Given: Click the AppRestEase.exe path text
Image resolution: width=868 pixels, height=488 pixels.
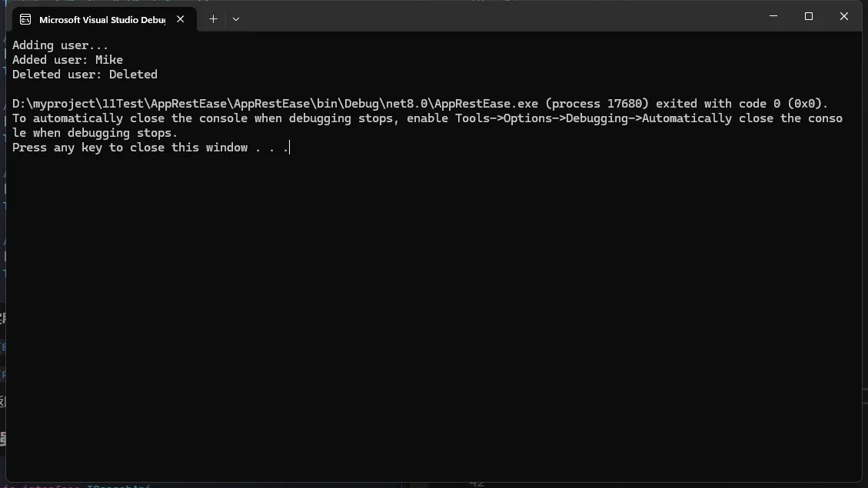Looking at the screenshot, I should 275,104.
